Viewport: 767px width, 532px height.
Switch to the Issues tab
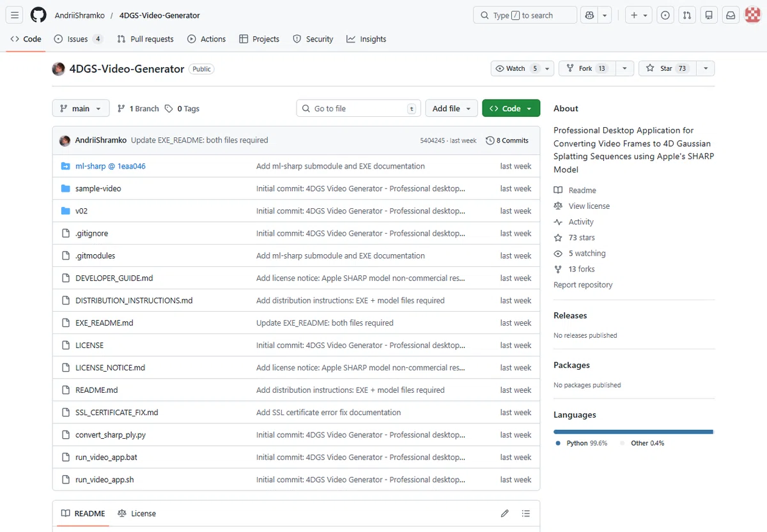79,39
